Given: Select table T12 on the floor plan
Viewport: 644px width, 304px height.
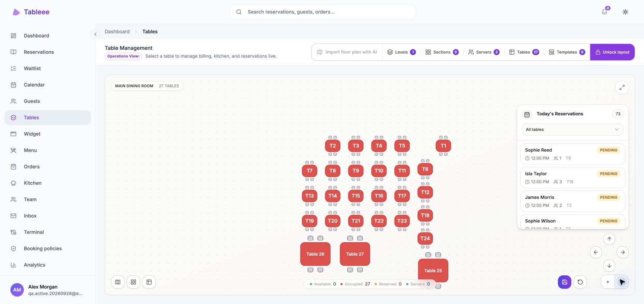Looking at the screenshot, I should [x=425, y=192].
